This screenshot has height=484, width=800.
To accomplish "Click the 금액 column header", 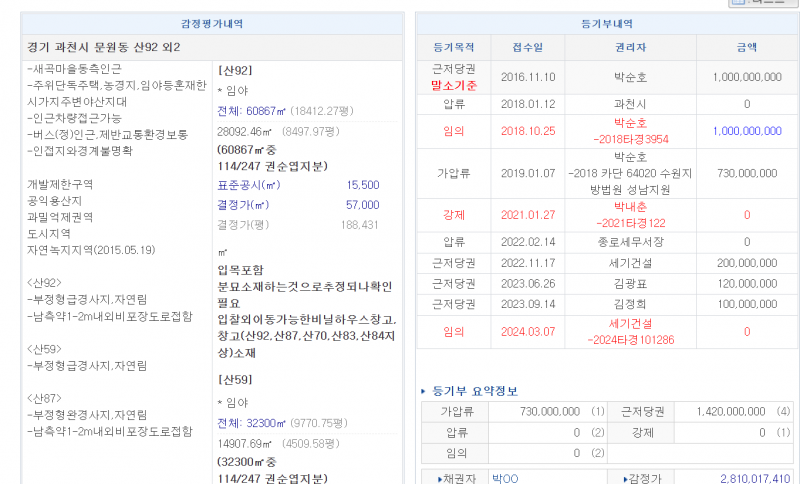I will (746, 47).
